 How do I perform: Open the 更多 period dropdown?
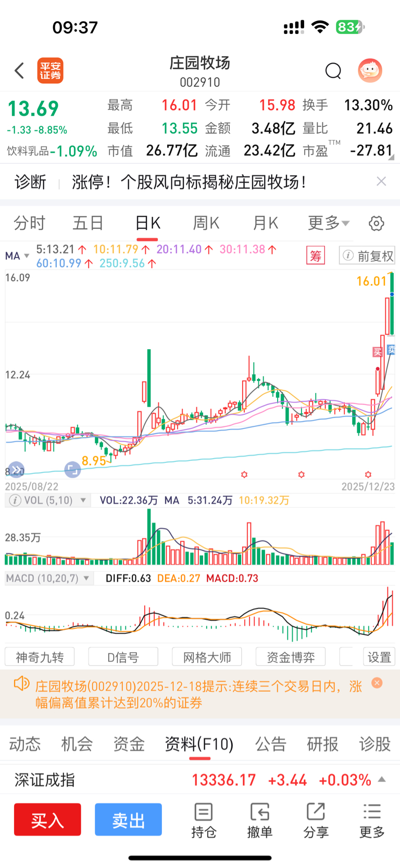[329, 223]
